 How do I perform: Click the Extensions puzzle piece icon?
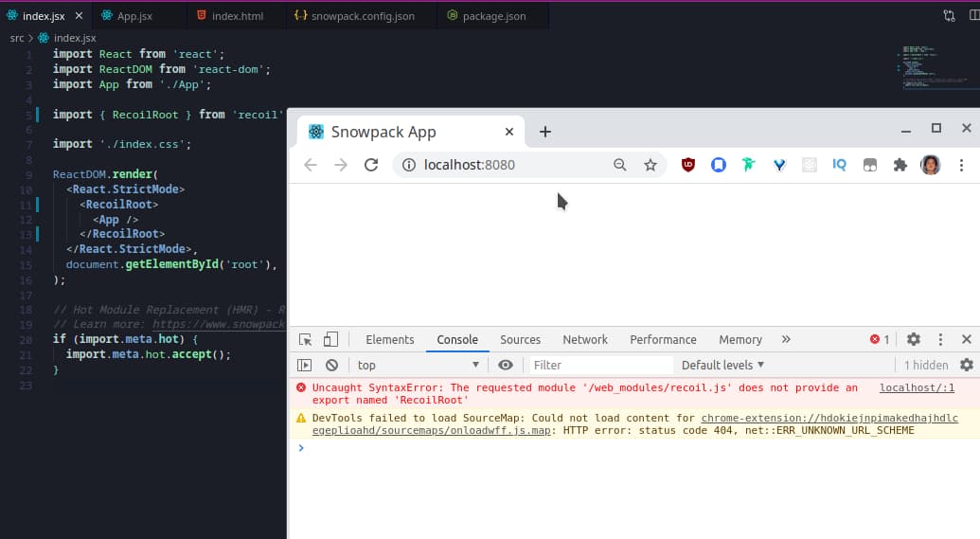(x=900, y=165)
